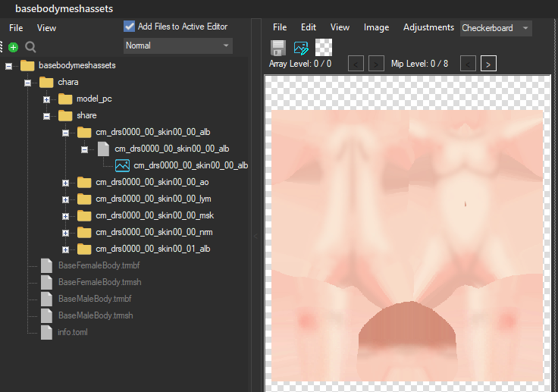Collapse the cm_drs0000_00_skin00_00_alb folder
The image size is (558, 392).
[65, 133]
